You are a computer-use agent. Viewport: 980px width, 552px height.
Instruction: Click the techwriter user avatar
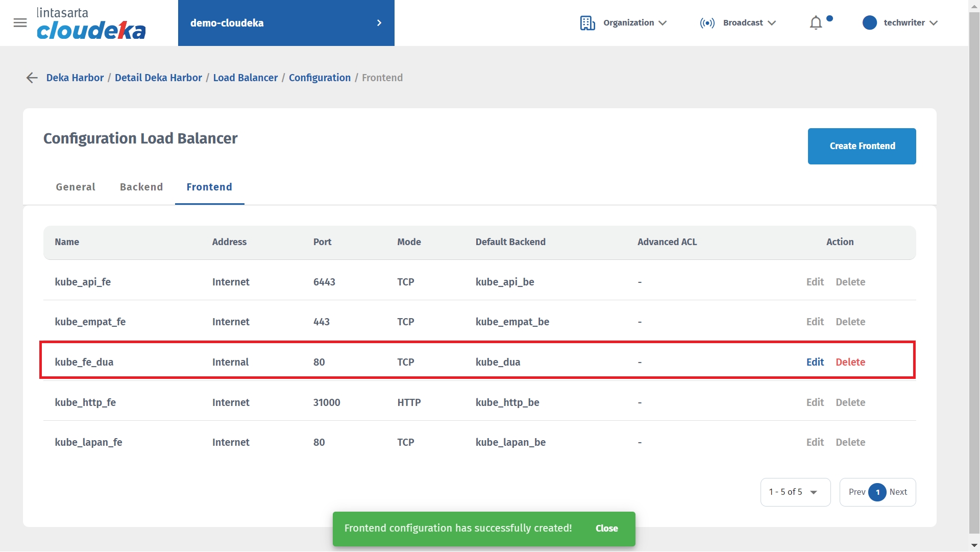coord(869,23)
